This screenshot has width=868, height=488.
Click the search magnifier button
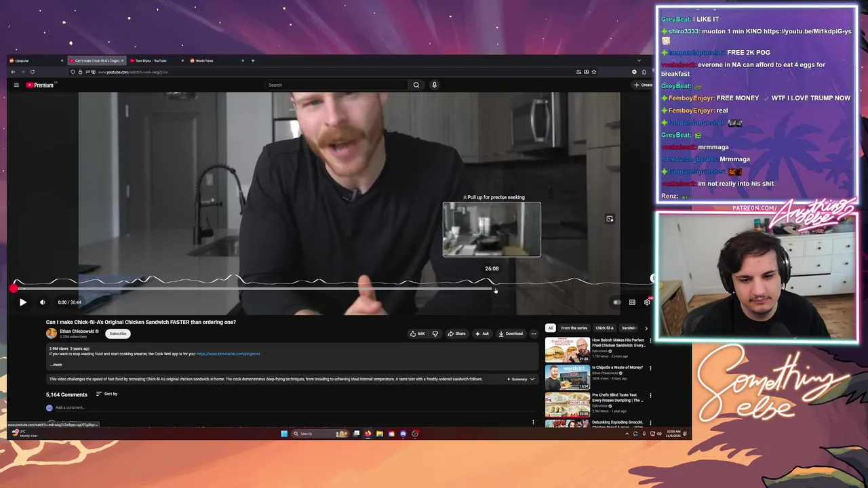coord(416,85)
